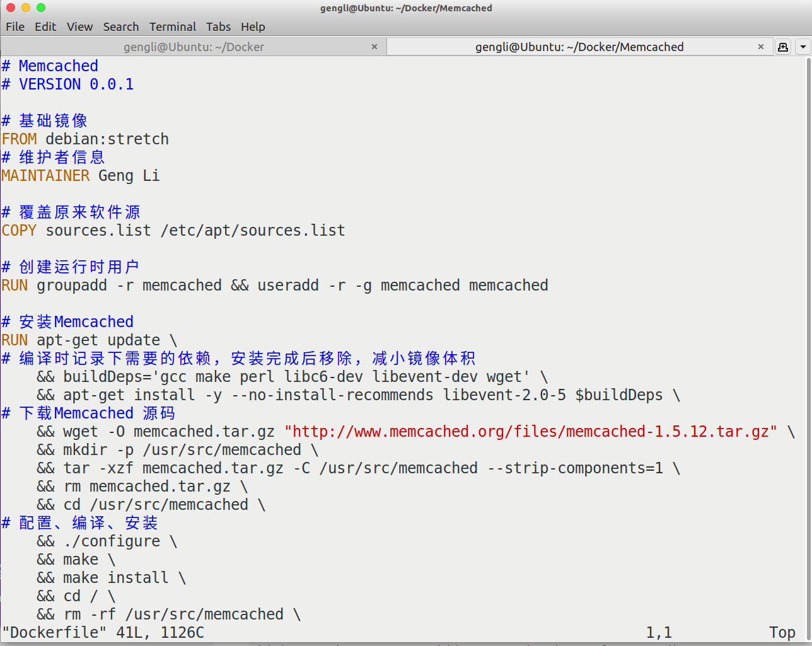Click the 'COPY sources.list' line
Viewport: 812px width, 646px height.
[173, 231]
